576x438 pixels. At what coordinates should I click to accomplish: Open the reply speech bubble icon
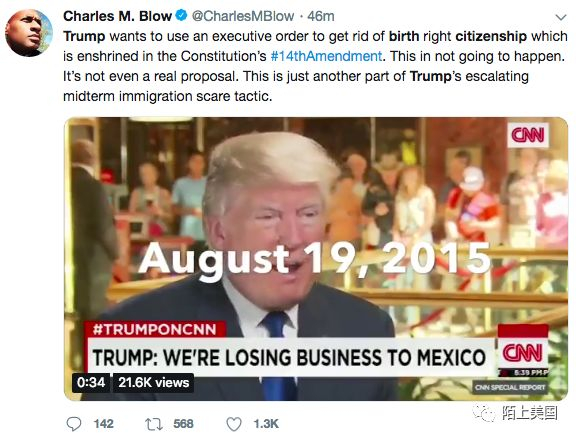[x=74, y=424]
